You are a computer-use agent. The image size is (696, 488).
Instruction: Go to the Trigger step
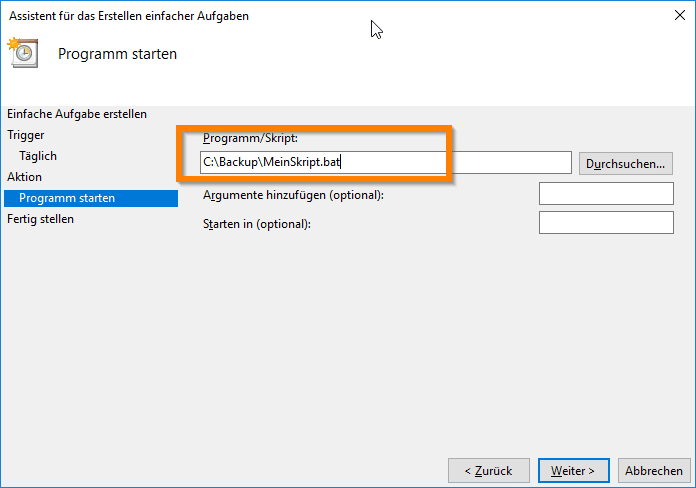coord(26,135)
